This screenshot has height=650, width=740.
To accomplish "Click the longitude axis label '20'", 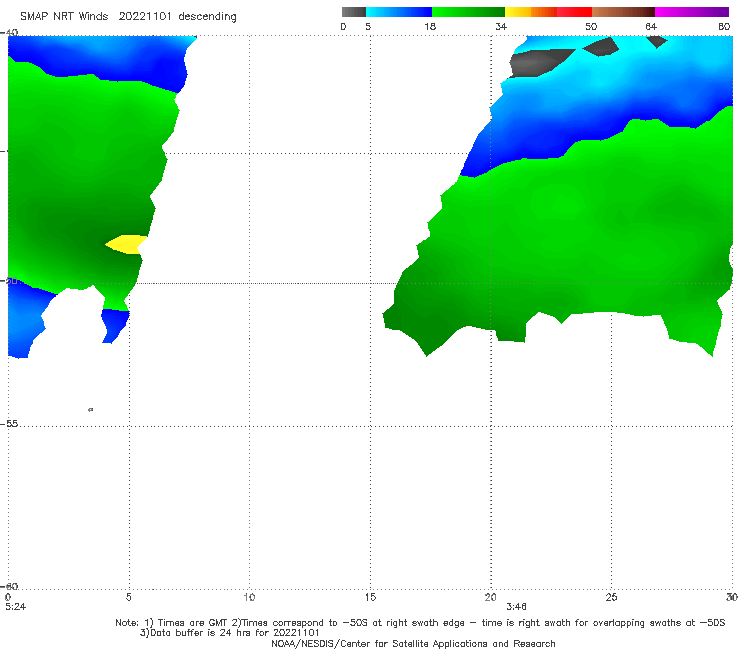I will 490,597.
